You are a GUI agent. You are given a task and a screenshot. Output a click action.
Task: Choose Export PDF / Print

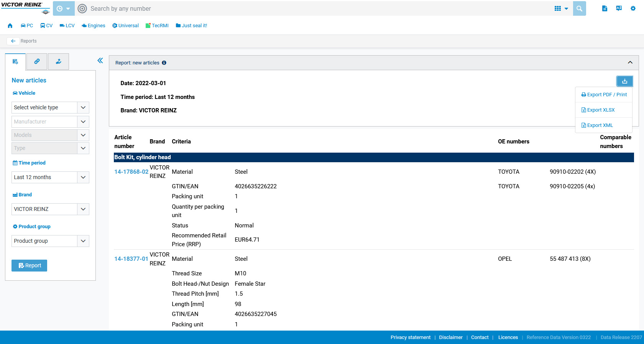(604, 95)
